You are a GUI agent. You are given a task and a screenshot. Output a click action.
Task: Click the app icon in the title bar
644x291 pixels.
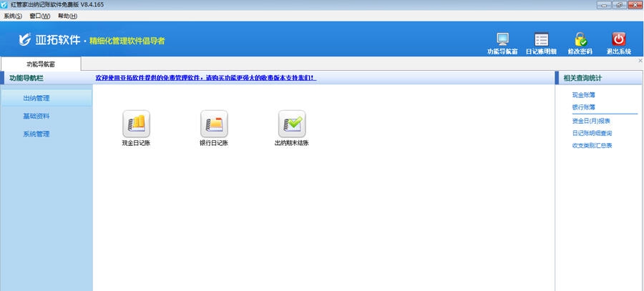point(4,4)
